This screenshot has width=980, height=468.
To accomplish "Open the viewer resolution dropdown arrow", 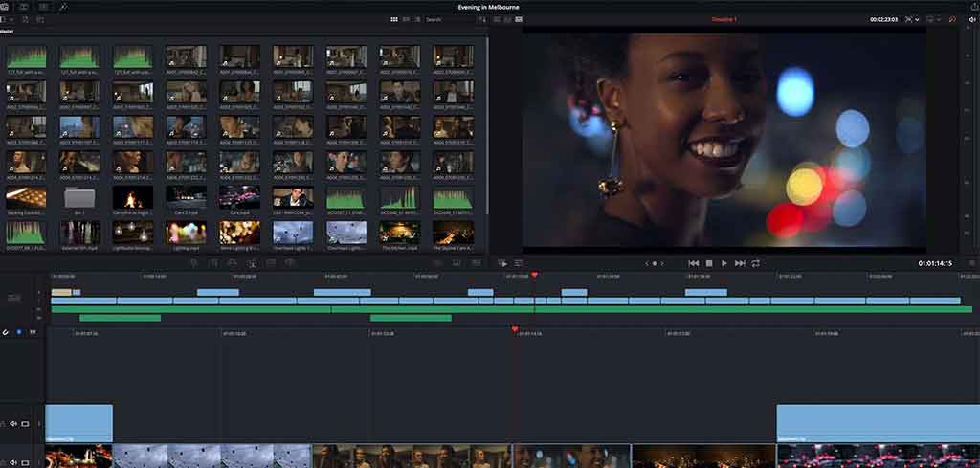I will point(939,19).
